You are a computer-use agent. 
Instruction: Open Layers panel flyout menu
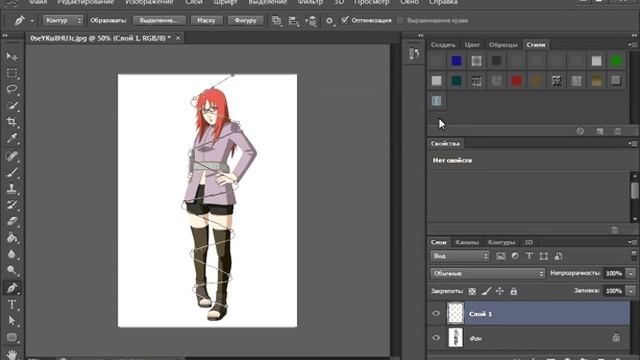coord(632,242)
